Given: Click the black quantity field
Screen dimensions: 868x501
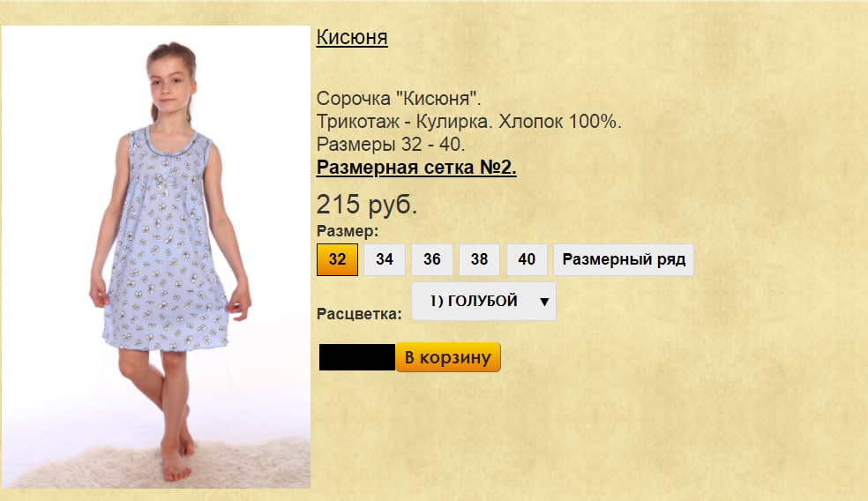Looking at the screenshot, I should [357, 357].
